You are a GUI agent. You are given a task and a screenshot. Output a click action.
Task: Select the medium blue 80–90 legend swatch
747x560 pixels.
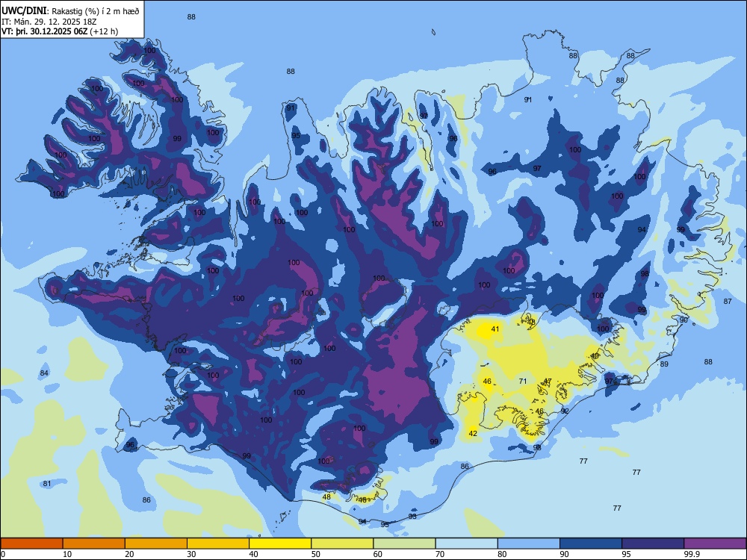(x=529, y=544)
